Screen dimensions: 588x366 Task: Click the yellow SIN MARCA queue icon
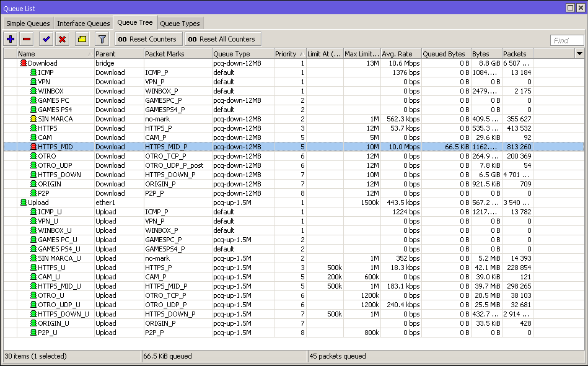[x=33, y=119]
